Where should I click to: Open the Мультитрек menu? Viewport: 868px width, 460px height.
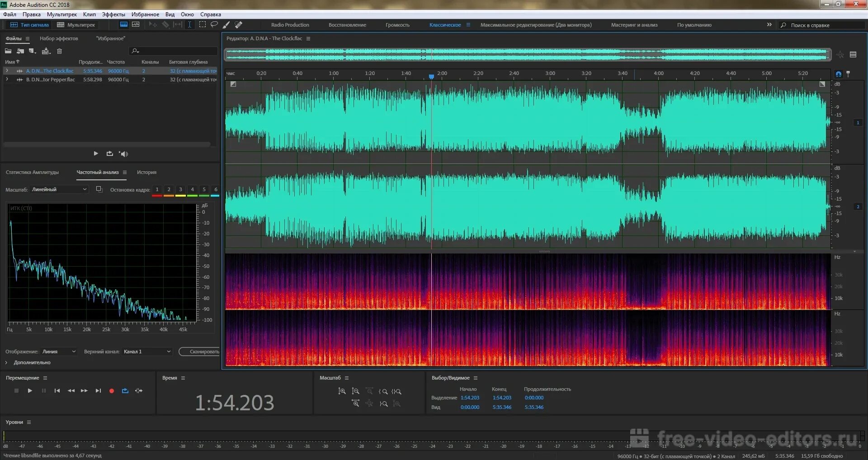click(x=62, y=14)
